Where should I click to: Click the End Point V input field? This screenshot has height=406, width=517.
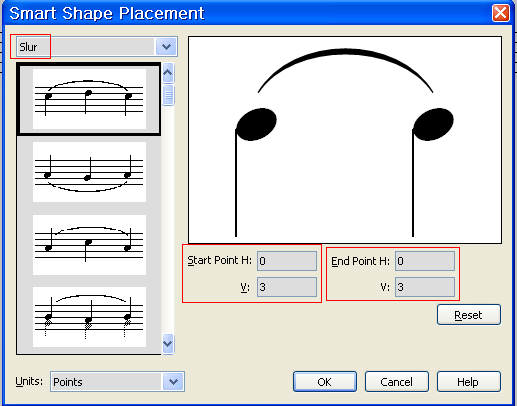pos(425,287)
